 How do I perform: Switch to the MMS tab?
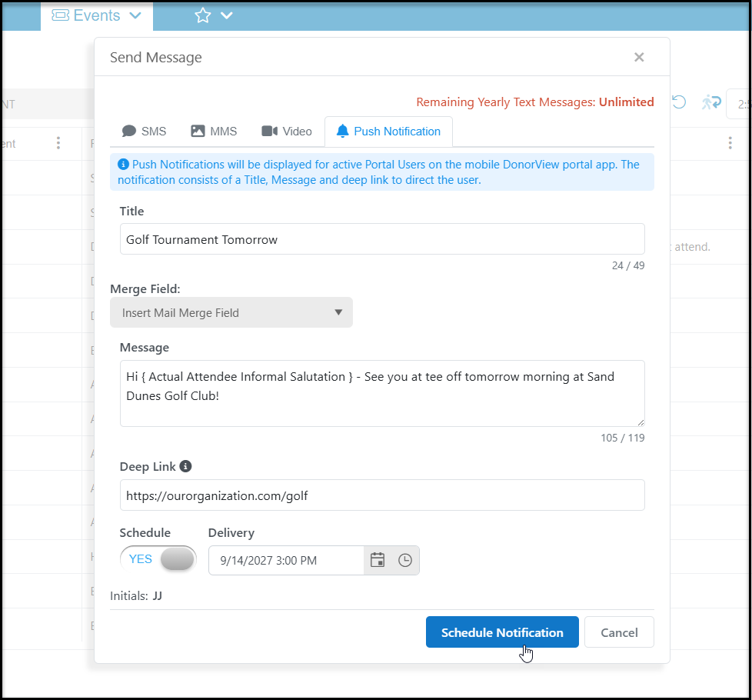214,132
